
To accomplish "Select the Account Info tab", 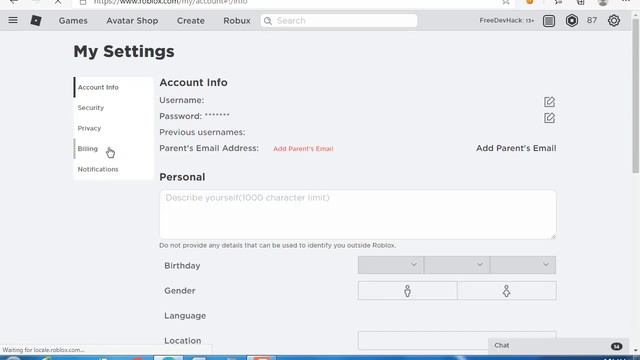I will [113, 87].
